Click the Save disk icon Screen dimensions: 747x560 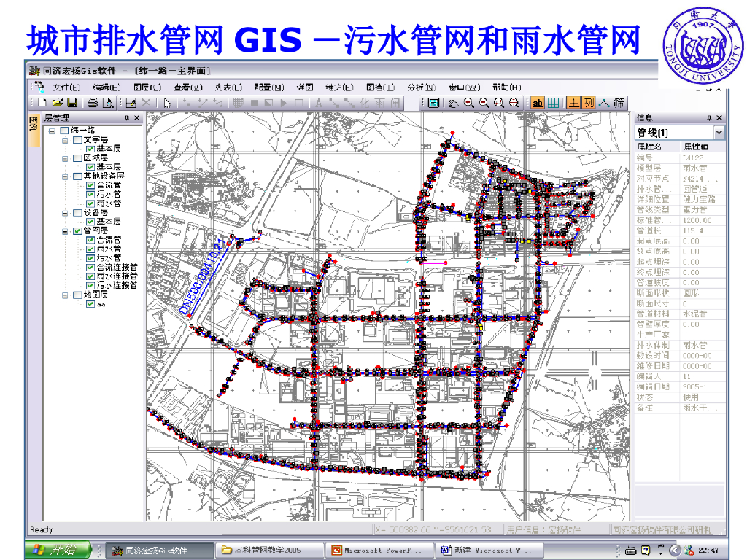[x=71, y=103]
